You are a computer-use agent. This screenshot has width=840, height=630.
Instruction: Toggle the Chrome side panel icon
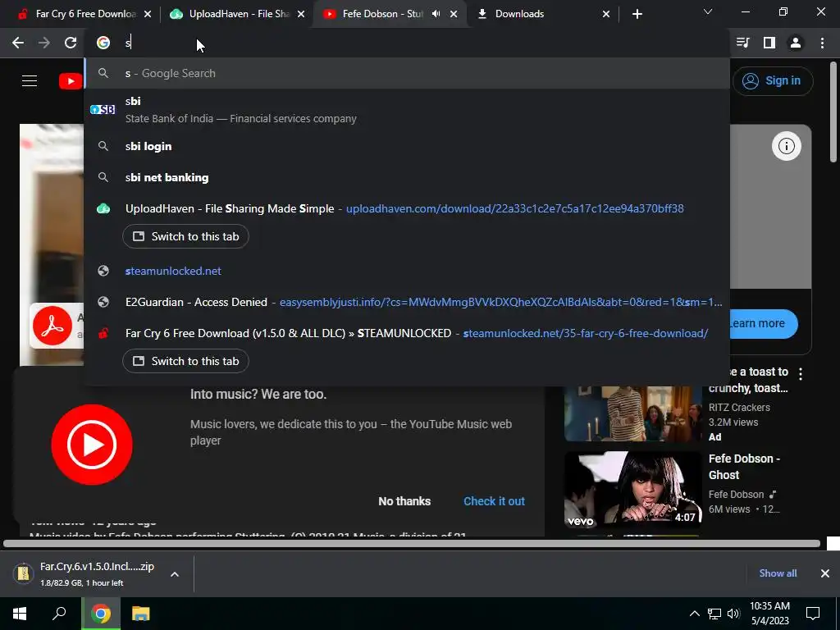769,43
